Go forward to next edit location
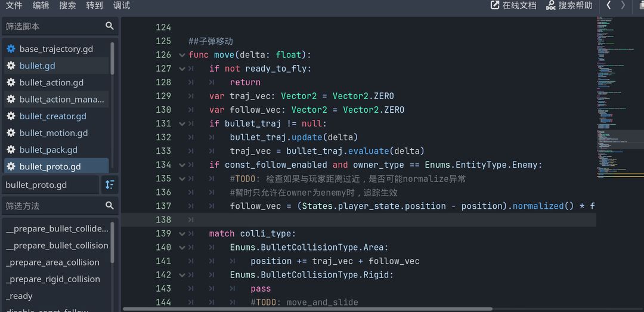The width and height of the screenshot is (644, 312). [x=623, y=5]
